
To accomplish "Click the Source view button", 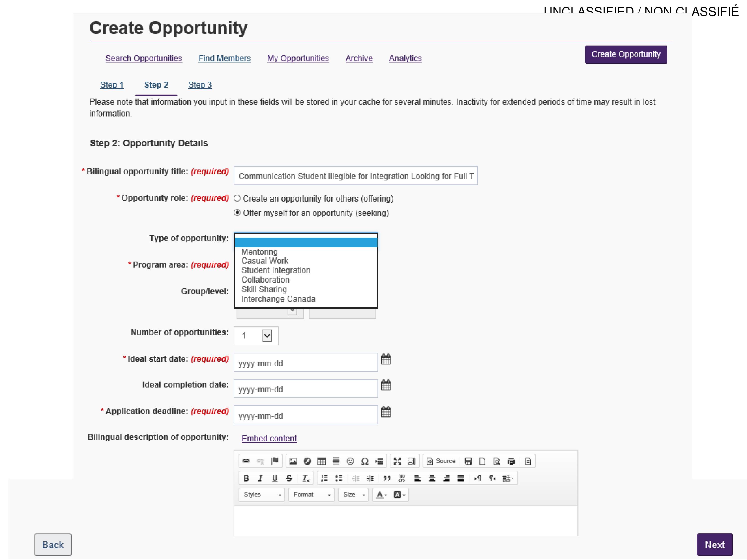I will click(441, 461).
